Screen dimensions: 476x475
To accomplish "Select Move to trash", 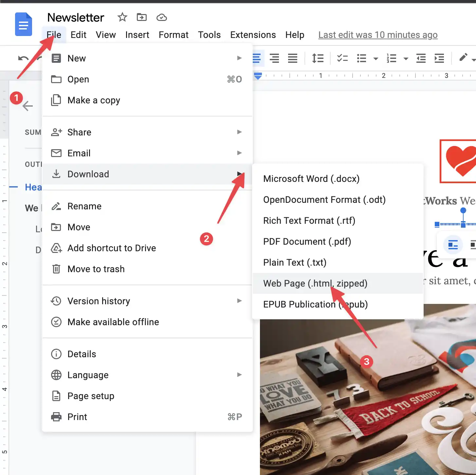I will [x=147, y=269].
